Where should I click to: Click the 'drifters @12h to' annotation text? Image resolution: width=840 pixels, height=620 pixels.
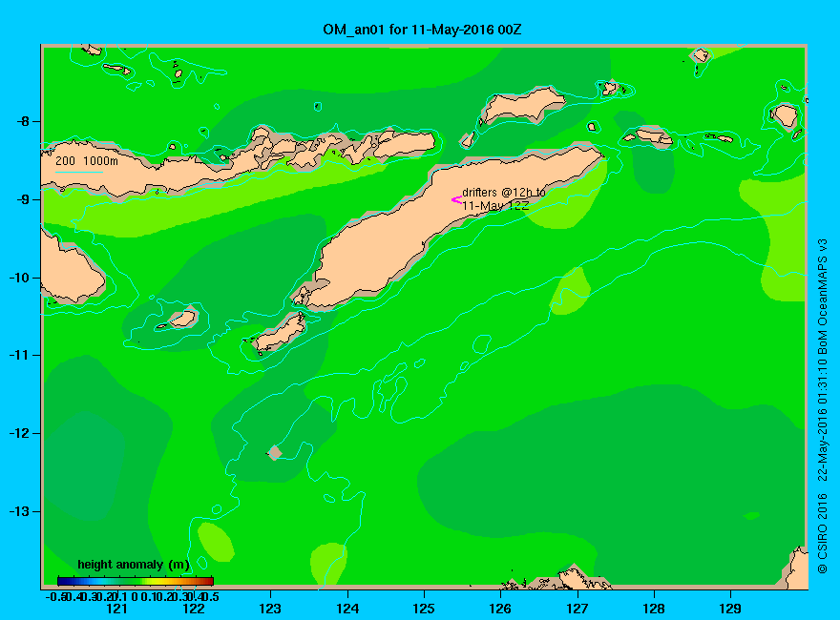[504, 193]
